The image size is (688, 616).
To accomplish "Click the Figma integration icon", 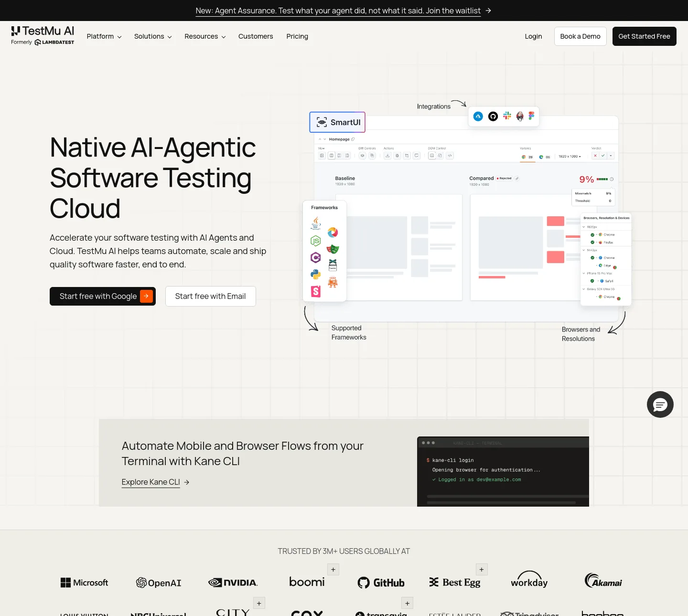I will pyautogui.click(x=531, y=116).
